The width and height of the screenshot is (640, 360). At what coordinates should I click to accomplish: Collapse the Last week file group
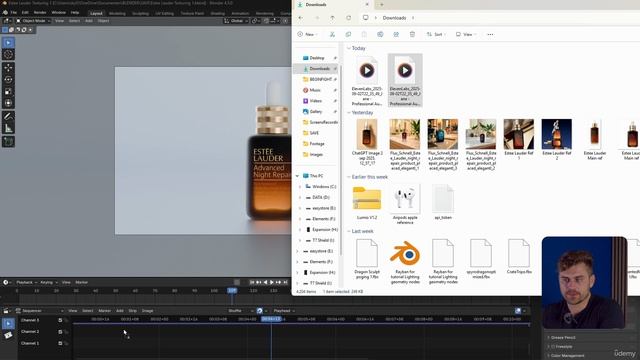click(349, 231)
